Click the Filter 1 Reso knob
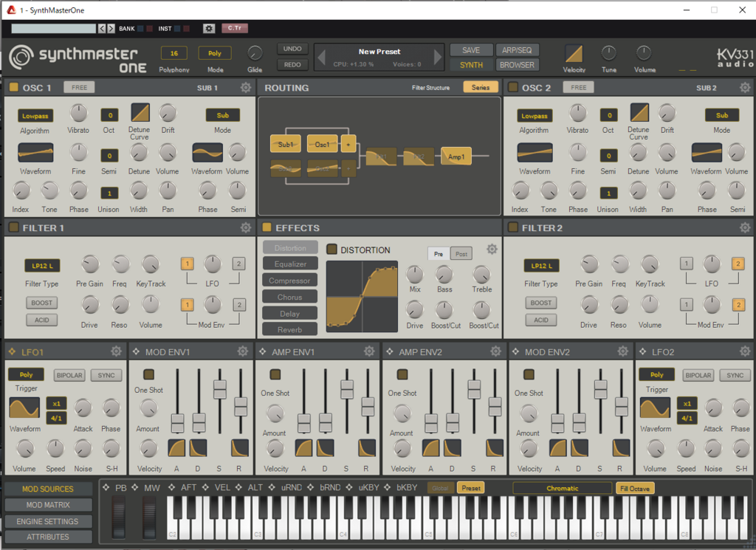Image resolution: width=756 pixels, height=550 pixels. coord(120,305)
